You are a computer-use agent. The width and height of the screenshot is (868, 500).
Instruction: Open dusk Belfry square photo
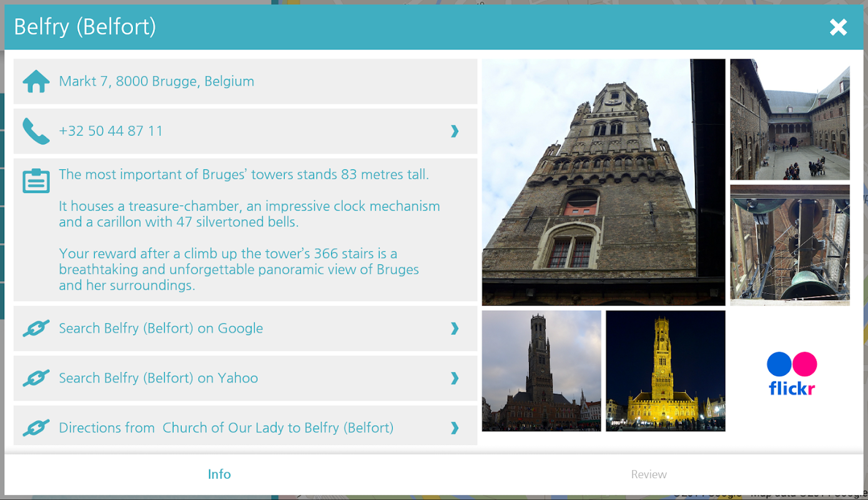(x=541, y=371)
